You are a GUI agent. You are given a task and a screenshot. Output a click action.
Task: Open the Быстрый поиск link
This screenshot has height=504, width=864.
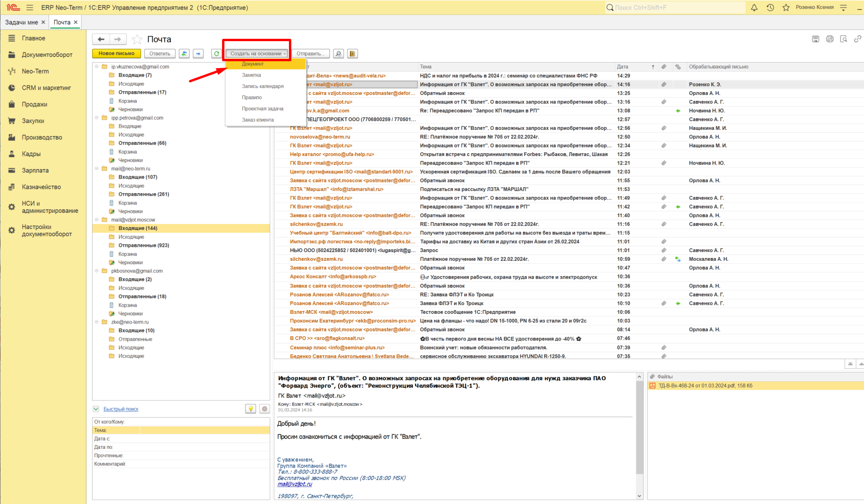point(121,409)
